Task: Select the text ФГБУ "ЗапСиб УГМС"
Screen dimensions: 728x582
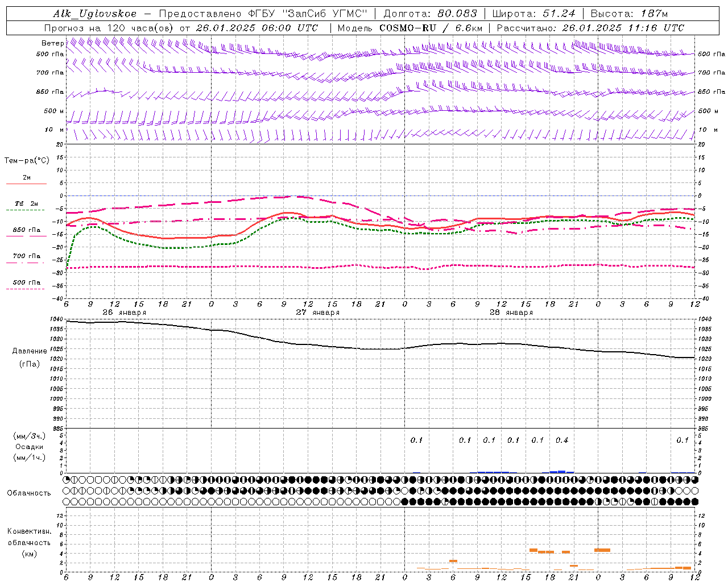Action: 308,14
